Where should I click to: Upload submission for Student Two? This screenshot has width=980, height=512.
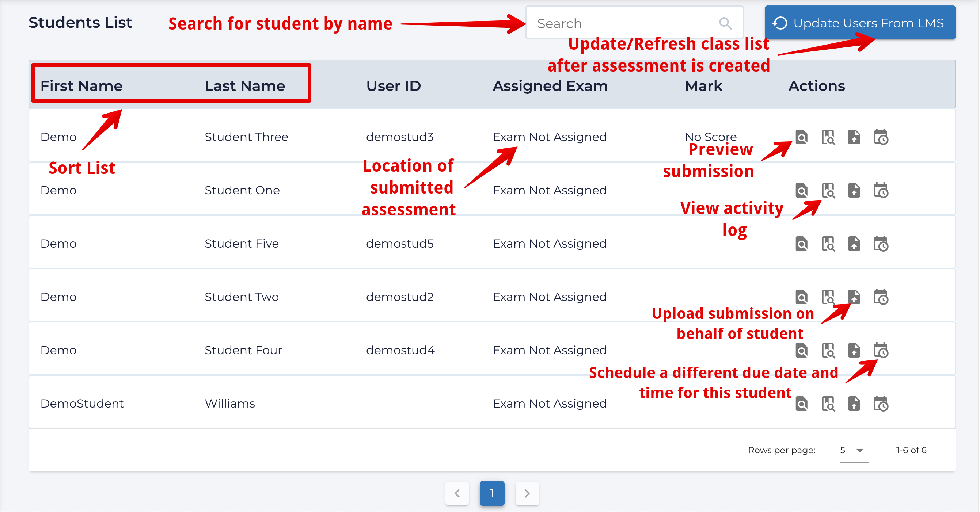[x=854, y=297]
